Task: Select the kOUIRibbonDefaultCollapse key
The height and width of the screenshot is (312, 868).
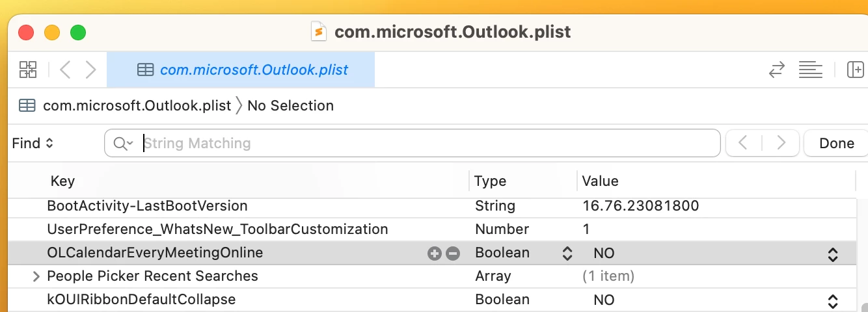Action: pos(141,300)
